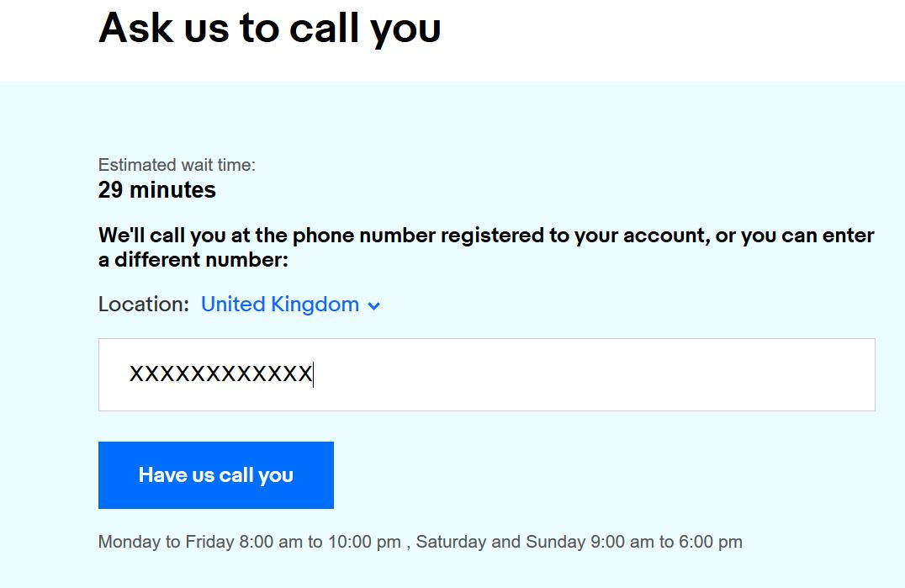Image resolution: width=905 pixels, height=588 pixels.
Task: Click the "We'll call you at" instruction text
Action: 177,236
